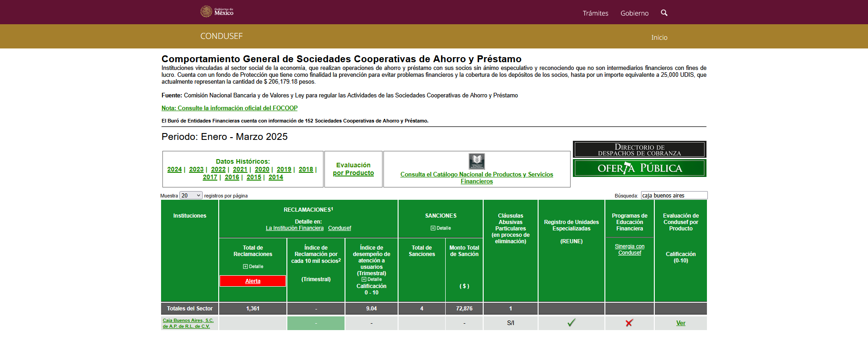Click Cláusulas Abusivas Particulares header
The height and width of the screenshot is (347, 868).
pos(511,229)
